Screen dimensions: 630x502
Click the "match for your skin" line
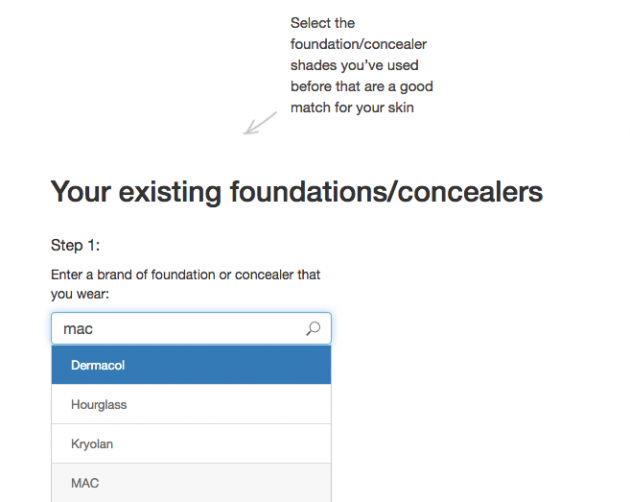click(x=352, y=108)
